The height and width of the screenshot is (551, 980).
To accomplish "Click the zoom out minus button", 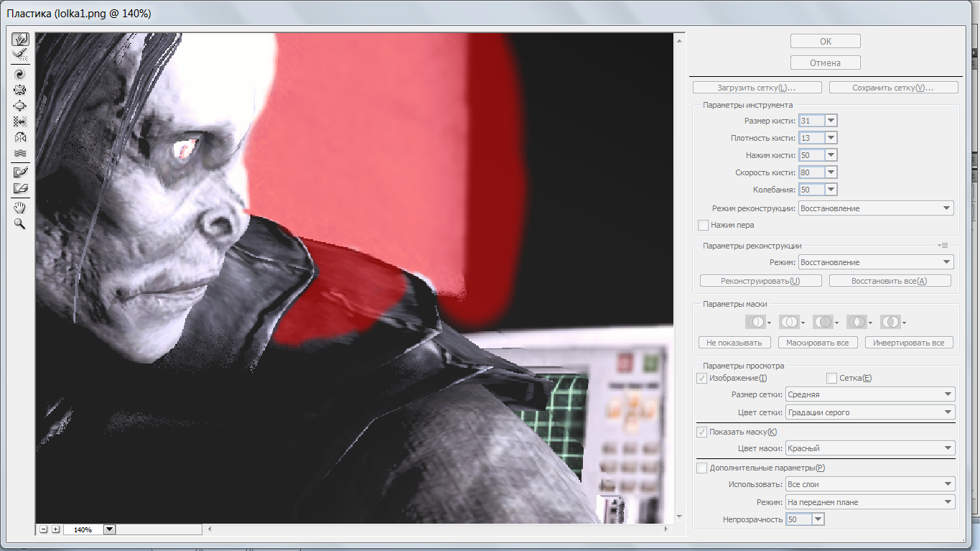I will point(44,529).
